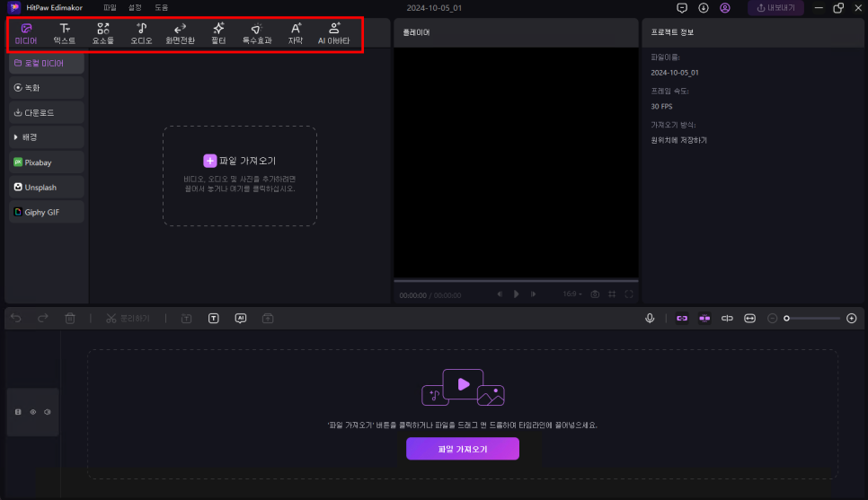Toggle the track eye visibility icon
Screen dimensions: 868x500
33,412
